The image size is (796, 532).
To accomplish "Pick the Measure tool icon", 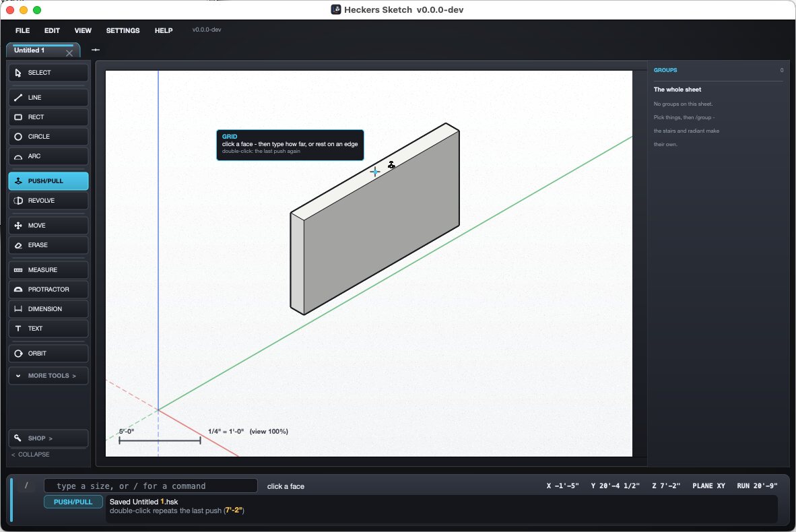I will [x=18, y=270].
